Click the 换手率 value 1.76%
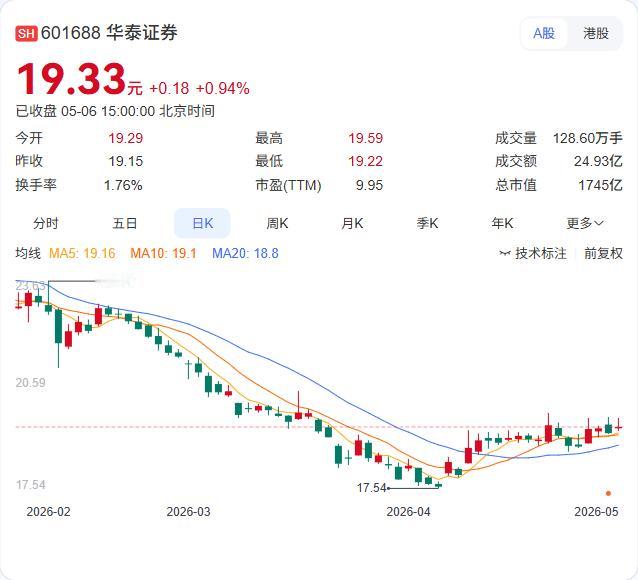 (123, 185)
